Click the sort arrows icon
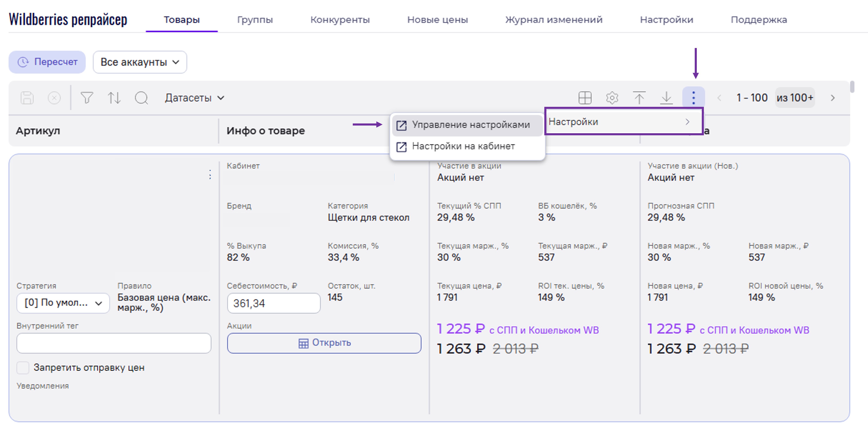Screen dimensions: 868x425 pos(114,98)
